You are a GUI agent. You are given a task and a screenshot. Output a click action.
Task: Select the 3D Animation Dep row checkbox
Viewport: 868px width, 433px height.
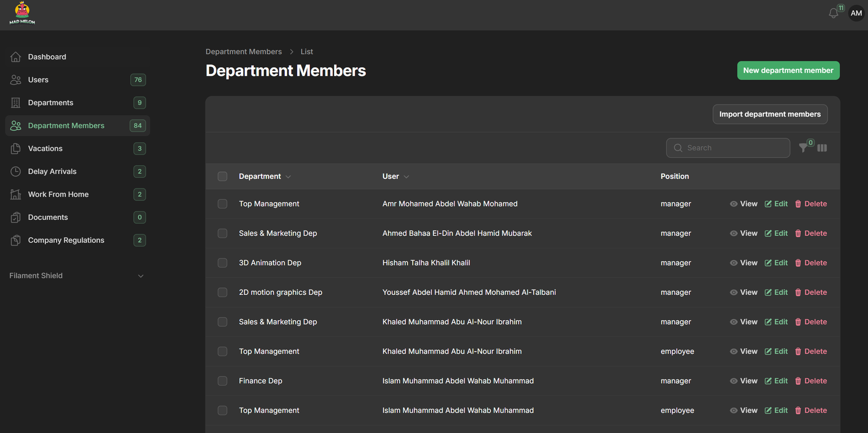coord(222,263)
